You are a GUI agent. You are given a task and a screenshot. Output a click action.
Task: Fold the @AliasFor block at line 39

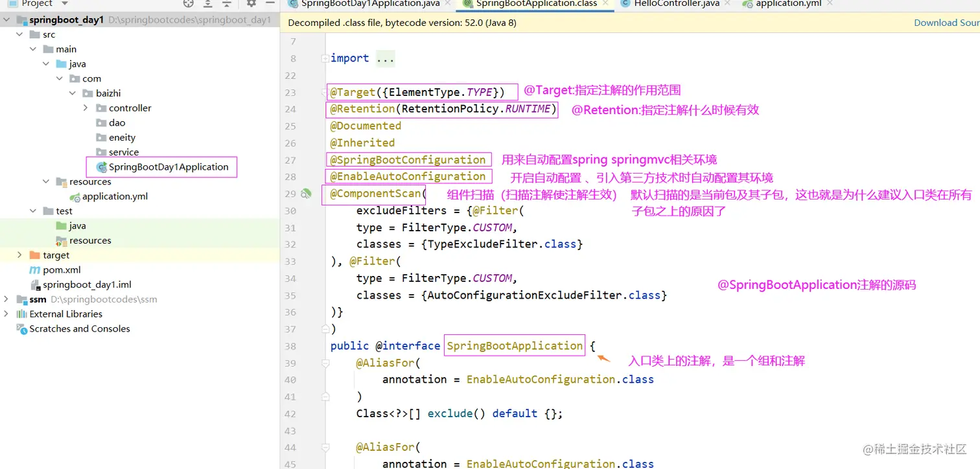[x=325, y=363]
